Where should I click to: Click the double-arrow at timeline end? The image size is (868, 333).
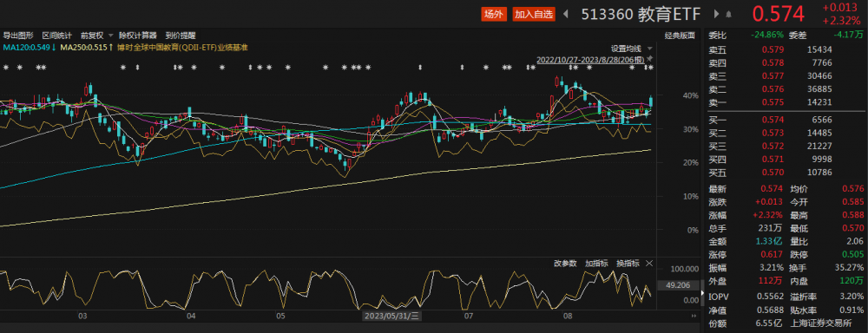(694, 316)
